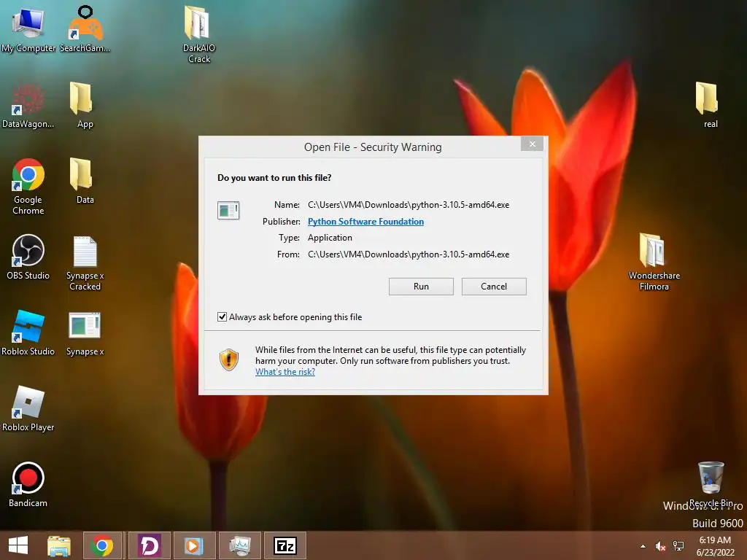Switch to Chrome in the taskbar
Image resolution: width=747 pixels, height=560 pixels.
[x=103, y=545]
